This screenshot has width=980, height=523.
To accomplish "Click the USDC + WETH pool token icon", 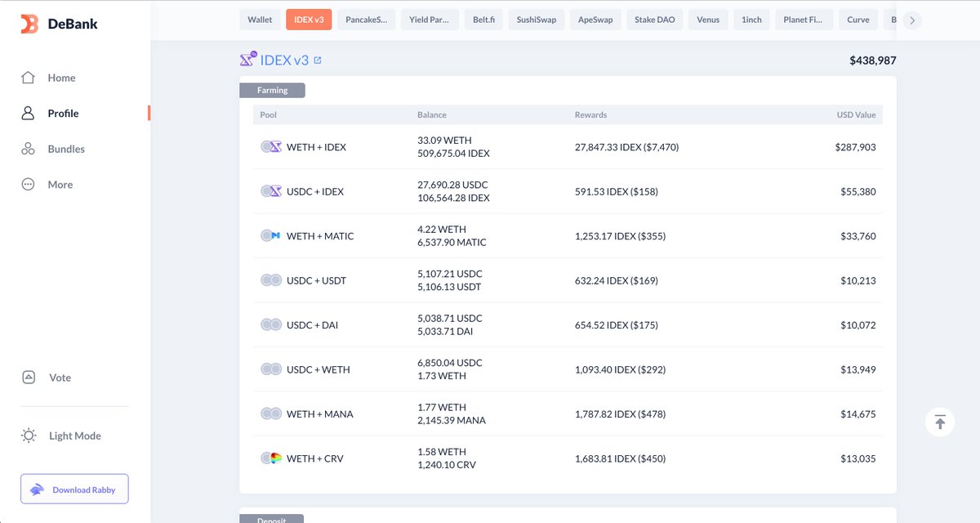I will click(271, 369).
